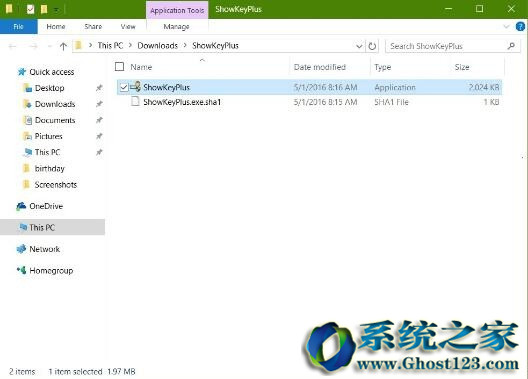Open the recent locations dropdown arrow
Screen dimensions: 528x379
click(50, 46)
